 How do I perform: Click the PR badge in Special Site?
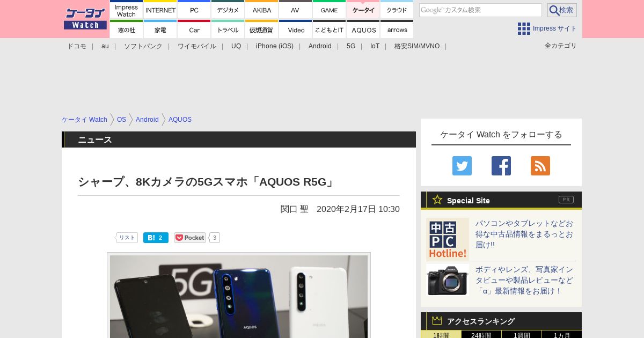(x=566, y=200)
